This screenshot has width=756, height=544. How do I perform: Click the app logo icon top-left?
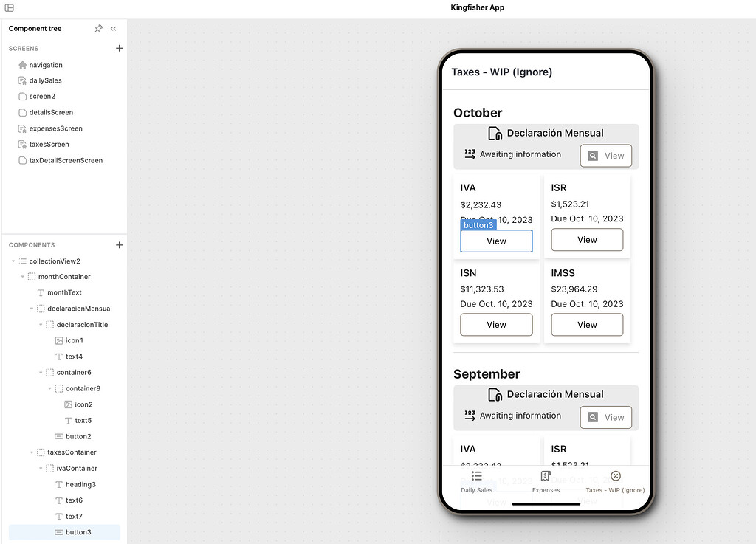(x=10, y=7)
